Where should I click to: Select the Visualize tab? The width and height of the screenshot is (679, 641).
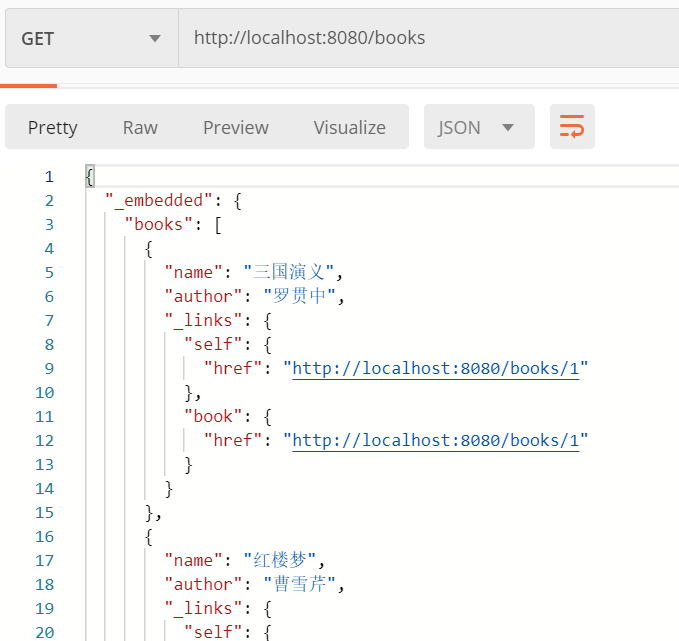pos(349,127)
